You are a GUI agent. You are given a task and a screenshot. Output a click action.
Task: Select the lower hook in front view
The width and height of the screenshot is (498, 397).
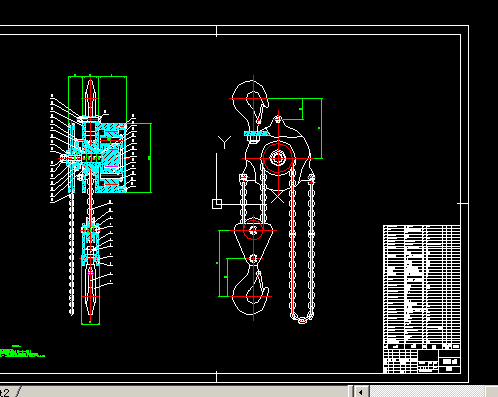click(252, 290)
